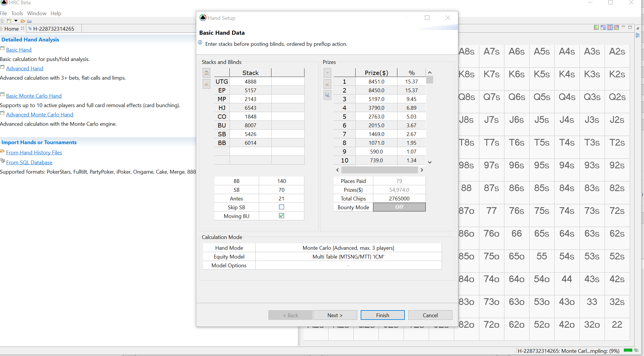Click the new hand toolbar icon
The height and width of the screenshot is (356, 644).
pos(9,21)
